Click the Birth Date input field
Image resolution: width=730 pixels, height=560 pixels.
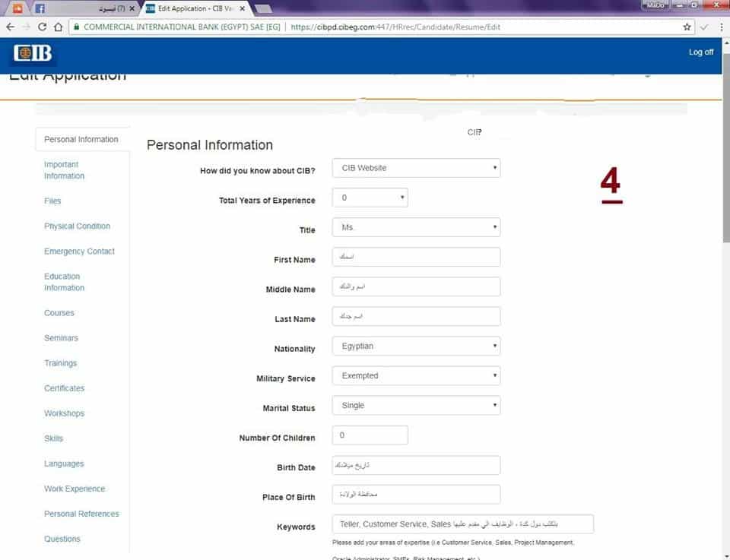point(416,465)
